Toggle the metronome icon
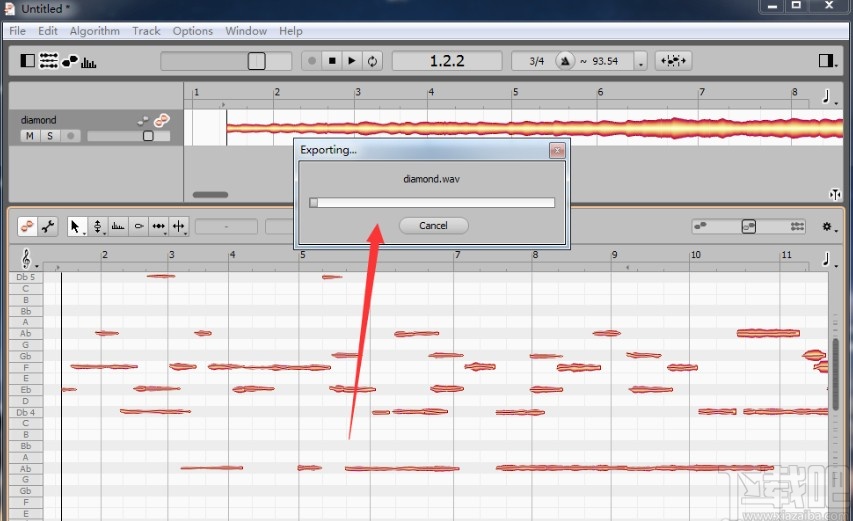853x521 pixels. point(565,60)
